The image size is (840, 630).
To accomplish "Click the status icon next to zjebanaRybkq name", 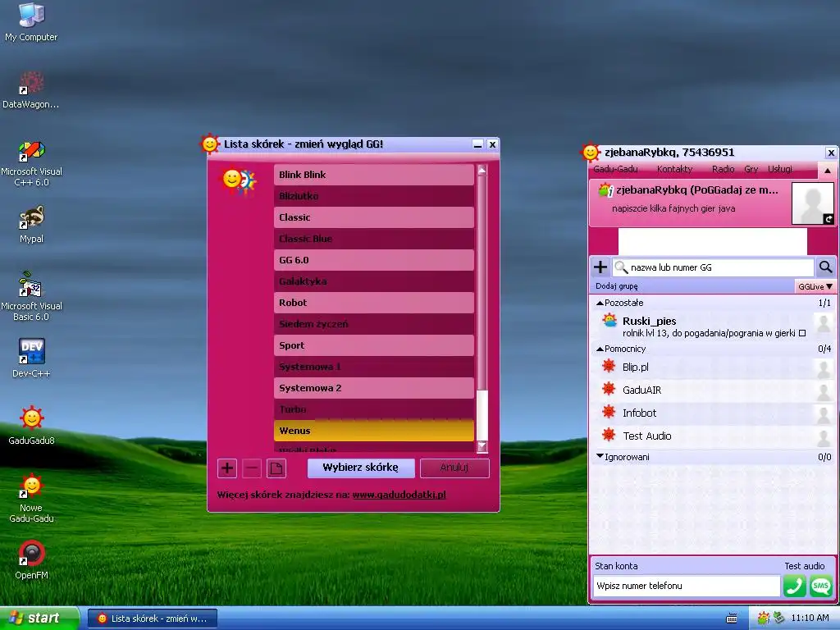I will tap(606, 189).
